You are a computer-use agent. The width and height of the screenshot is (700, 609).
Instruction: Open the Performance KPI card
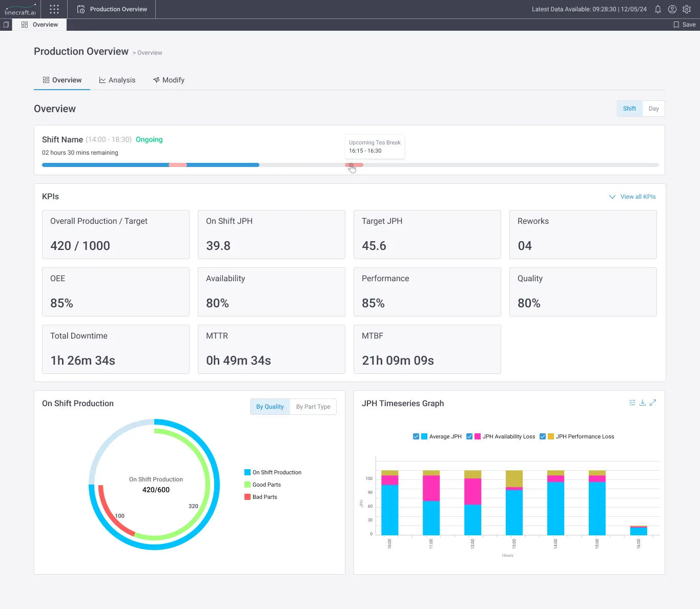click(427, 292)
